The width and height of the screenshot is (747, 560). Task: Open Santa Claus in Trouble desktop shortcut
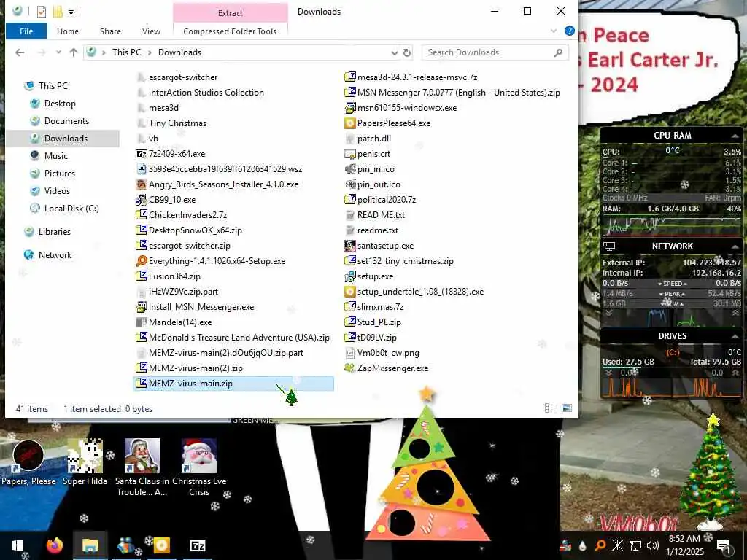[142, 467]
